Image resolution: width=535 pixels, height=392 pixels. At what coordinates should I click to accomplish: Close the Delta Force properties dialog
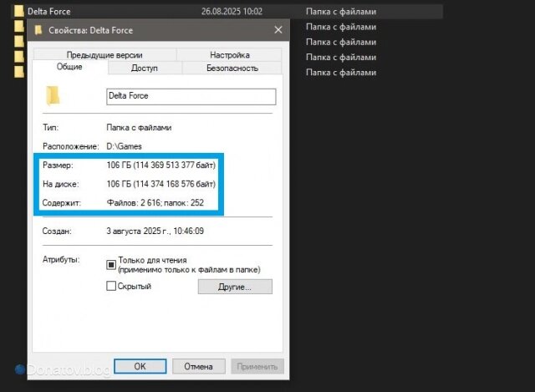coord(278,30)
